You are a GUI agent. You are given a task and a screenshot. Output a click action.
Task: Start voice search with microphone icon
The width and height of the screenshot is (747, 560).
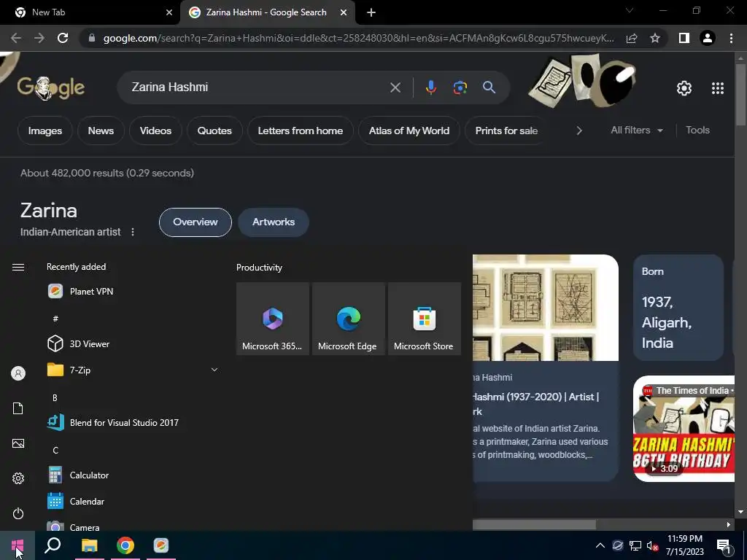430,87
